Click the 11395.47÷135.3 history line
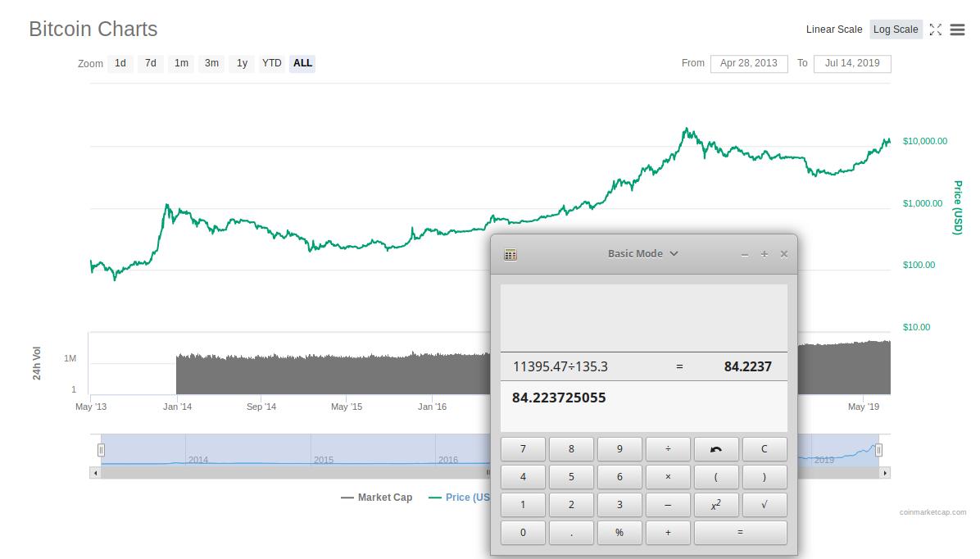Image resolution: width=980 pixels, height=559 pixels. (644, 366)
